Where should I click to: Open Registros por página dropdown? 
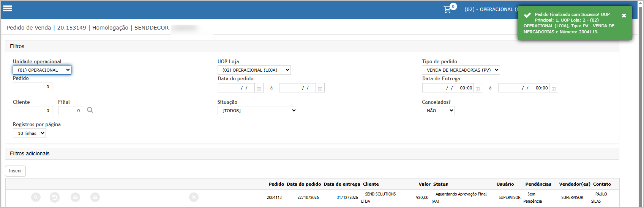click(x=29, y=133)
